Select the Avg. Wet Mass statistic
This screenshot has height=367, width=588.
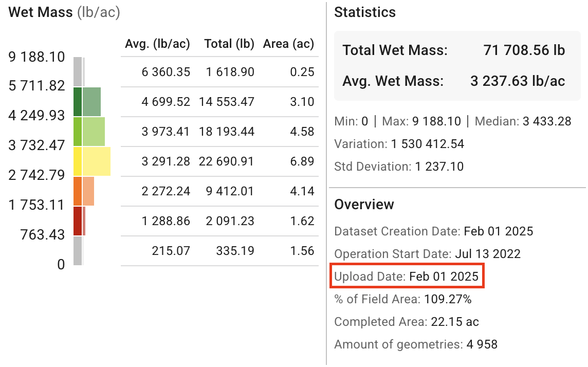click(x=454, y=81)
